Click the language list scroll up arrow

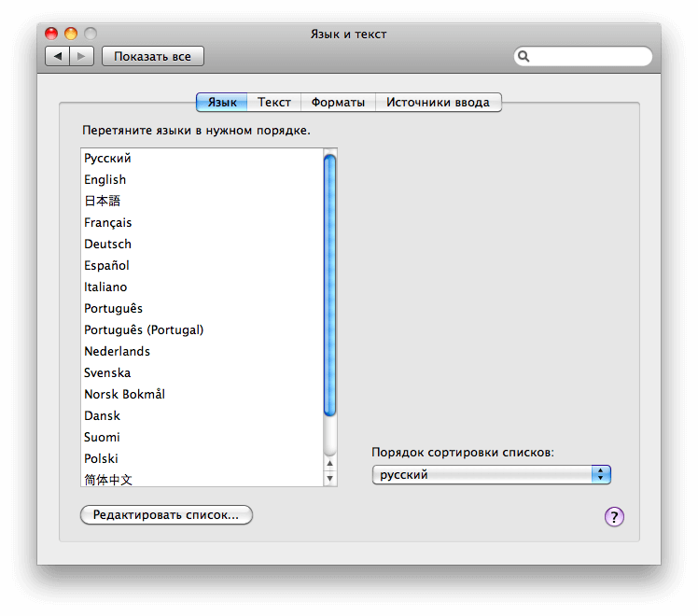click(x=329, y=463)
